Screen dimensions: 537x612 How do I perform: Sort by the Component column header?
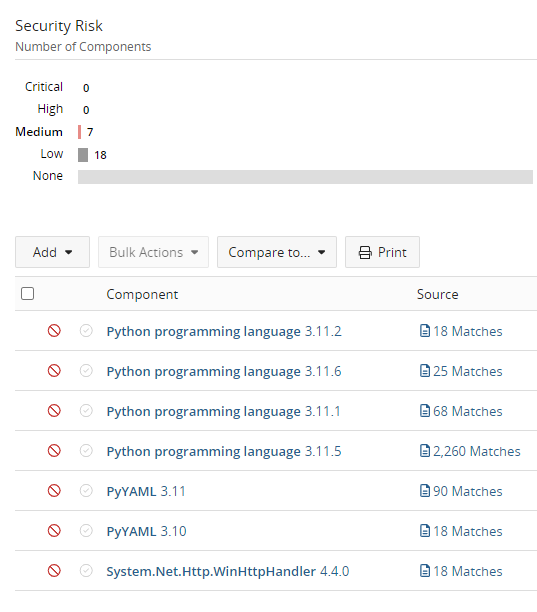[142, 294]
